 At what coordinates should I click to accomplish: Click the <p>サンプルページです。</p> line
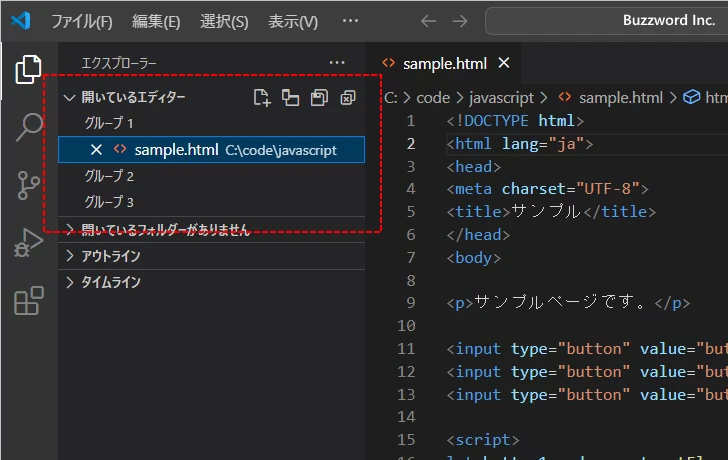(568, 303)
